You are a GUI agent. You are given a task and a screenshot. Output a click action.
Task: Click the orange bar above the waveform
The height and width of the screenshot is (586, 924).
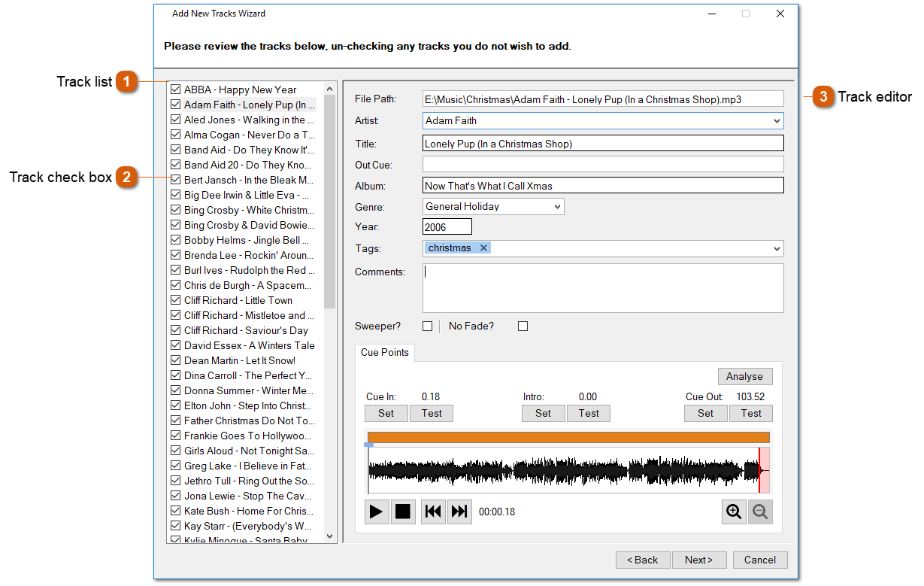568,437
